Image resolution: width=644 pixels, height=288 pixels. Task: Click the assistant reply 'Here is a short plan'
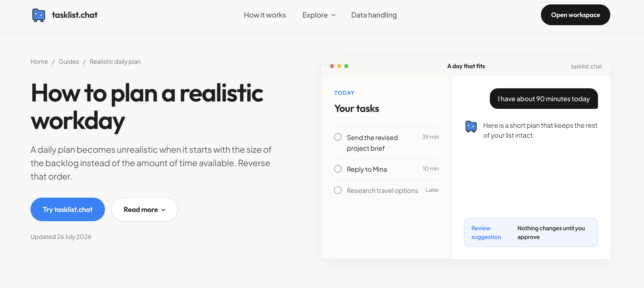(x=540, y=130)
